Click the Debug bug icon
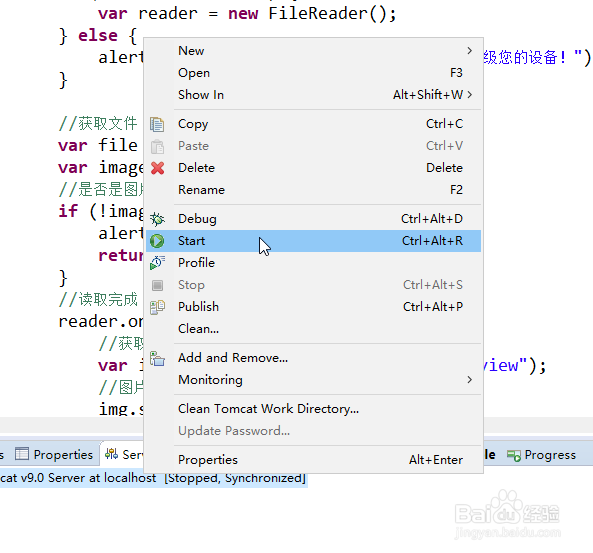Image resolution: width=593 pixels, height=553 pixels. coord(157,219)
